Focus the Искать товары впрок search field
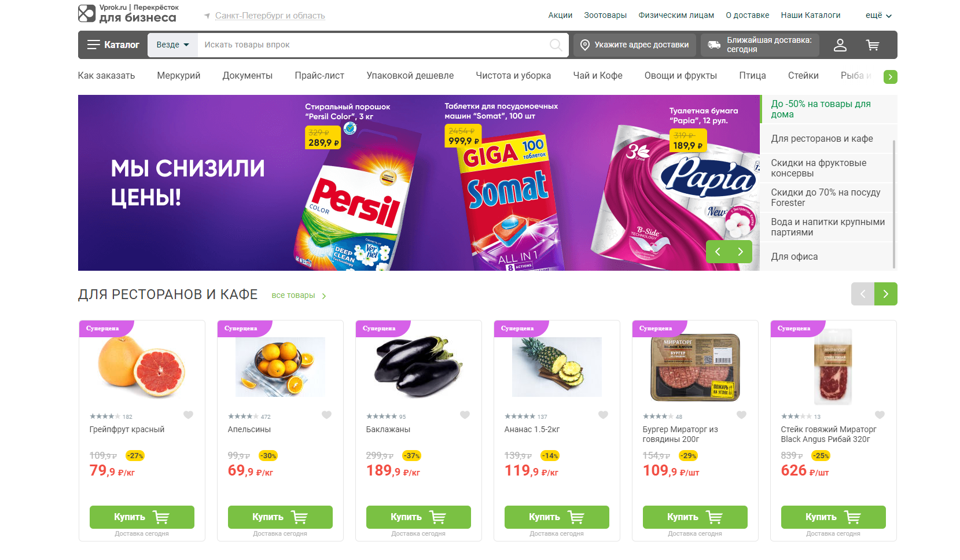This screenshot has height=560, width=960. coord(373,45)
